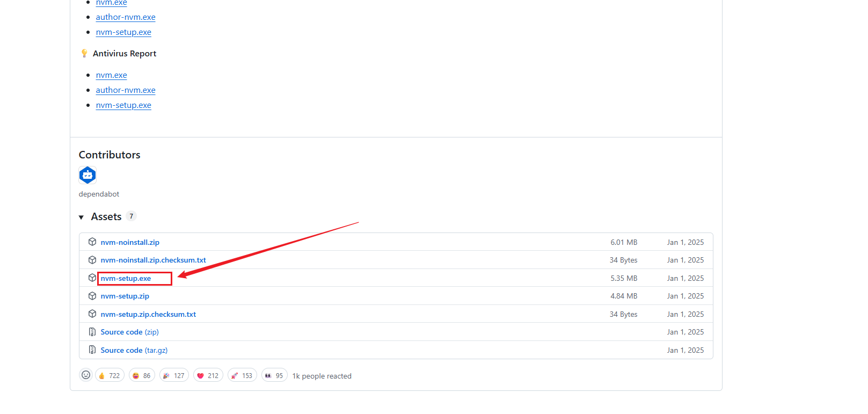
Task: Collapse the Assets section triangle
Action: (x=82, y=217)
